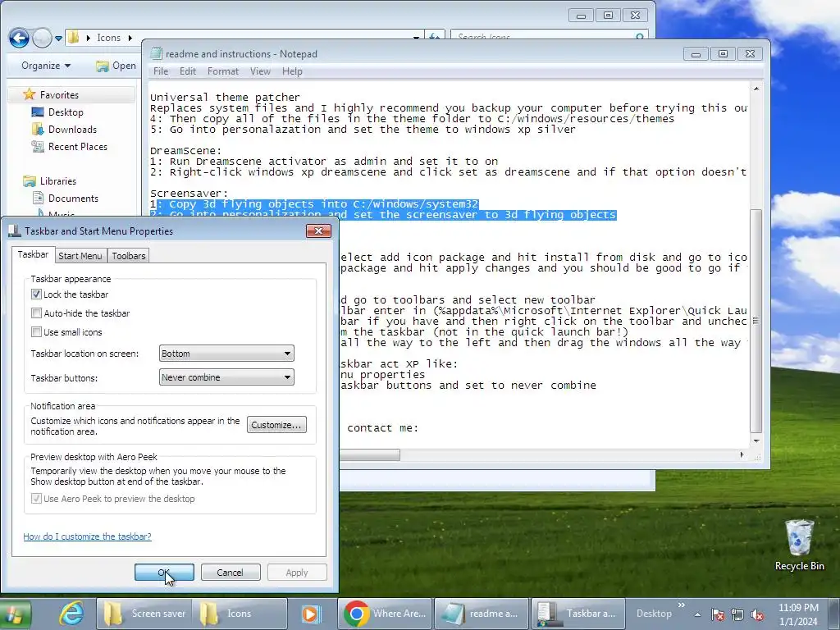This screenshot has height=630, width=840.
Task: Click the Open button in Explorer toolbar
Action: point(116,66)
